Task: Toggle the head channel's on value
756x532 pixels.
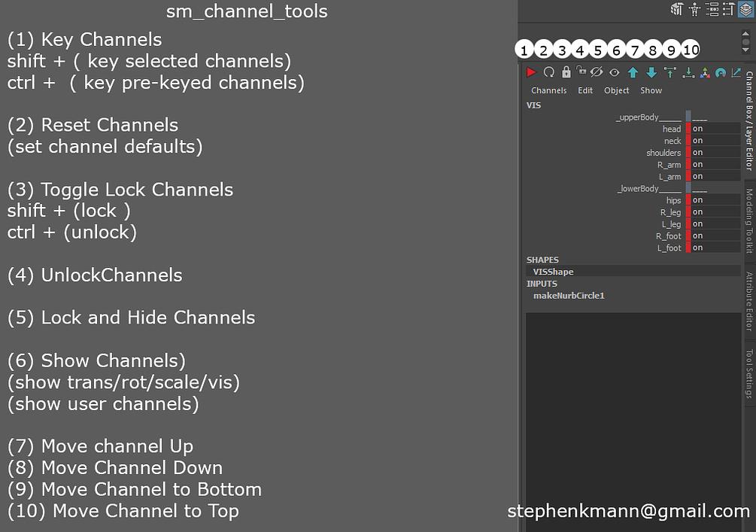Action: click(x=698, y=129)
